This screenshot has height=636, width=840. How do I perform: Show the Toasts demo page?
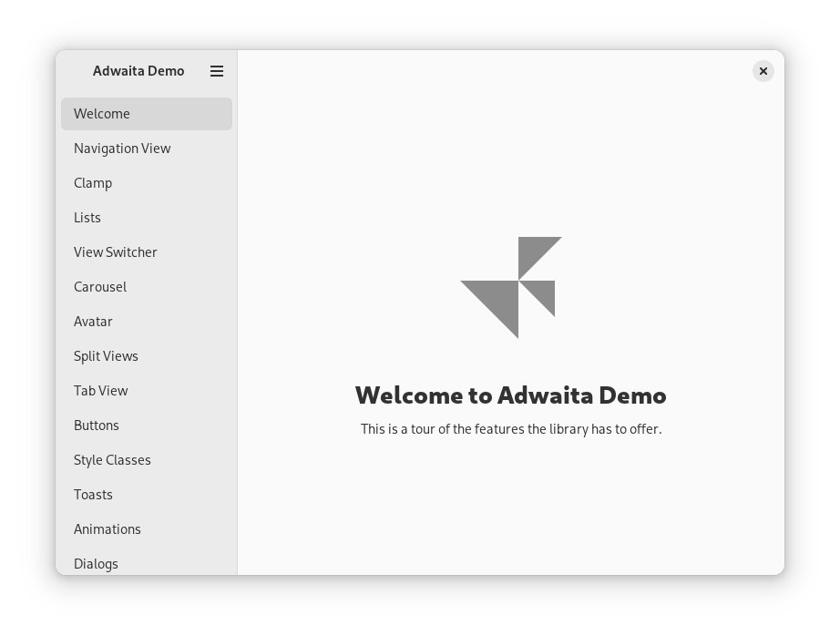point(146,495)
